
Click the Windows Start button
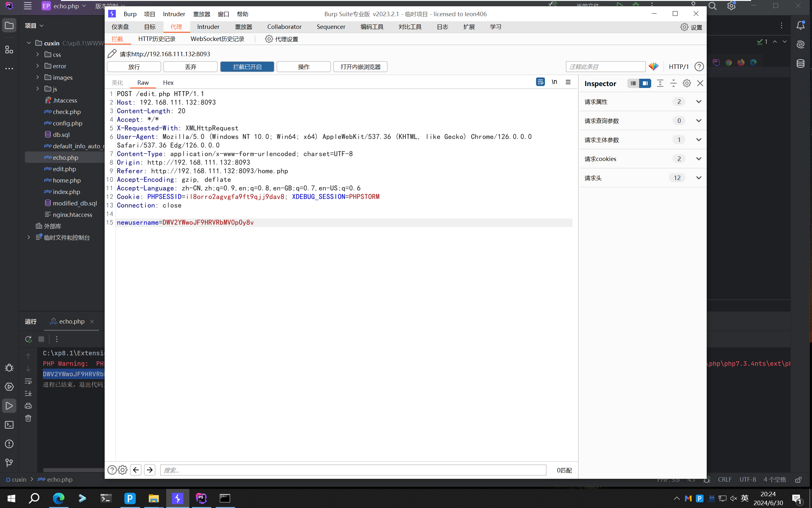[x=11, y=498]
